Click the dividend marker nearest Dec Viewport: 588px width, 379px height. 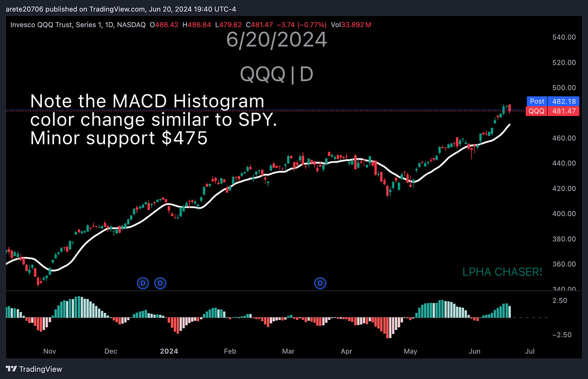143,283
